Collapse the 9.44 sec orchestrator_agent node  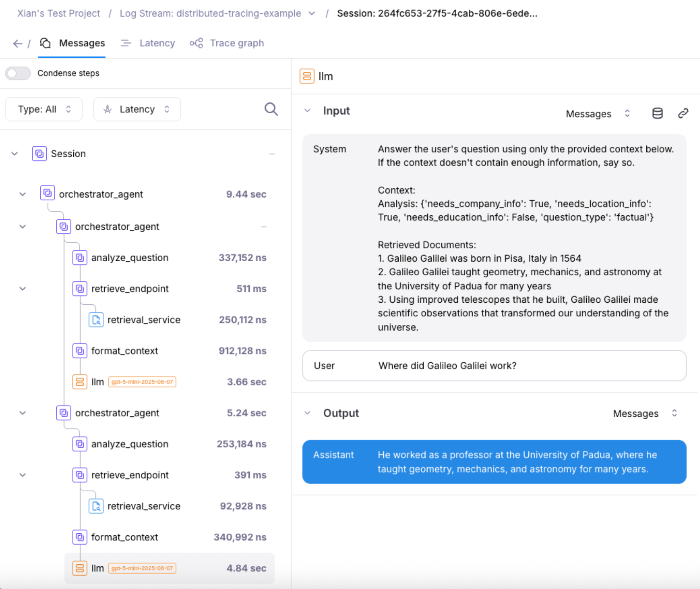pos(23,194)
